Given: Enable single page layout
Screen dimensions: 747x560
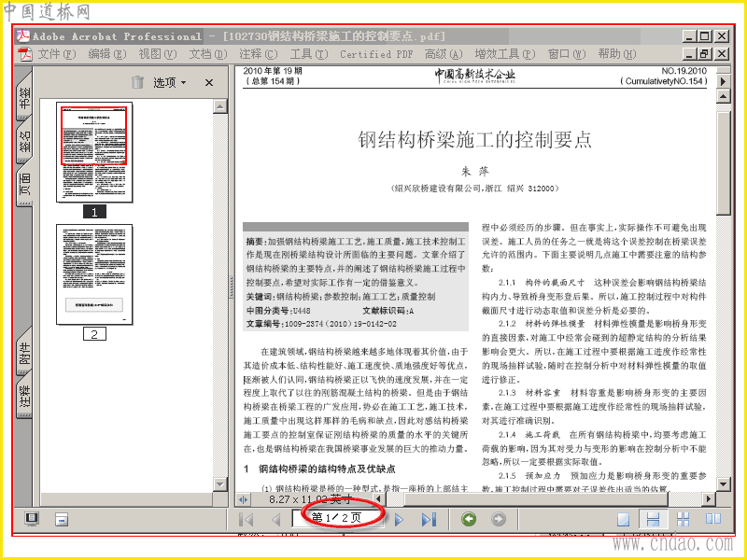Looking at the screenshot, I should (x=623, y=519).
